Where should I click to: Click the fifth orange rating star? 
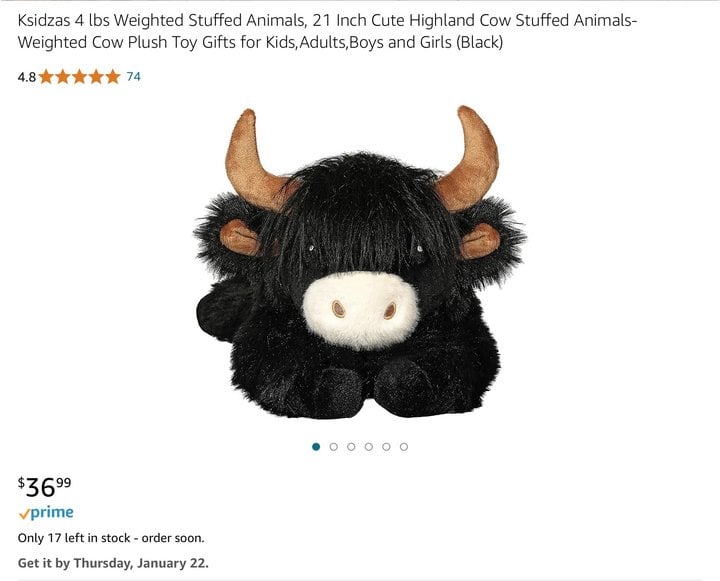pos(112,77)
